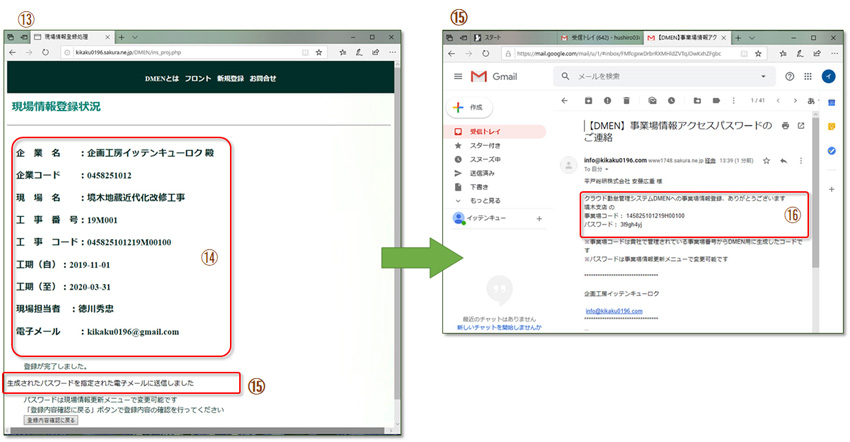Click the Google account avatar in Gmail
This screenshot has width=850, height=442.
[828, 76]
